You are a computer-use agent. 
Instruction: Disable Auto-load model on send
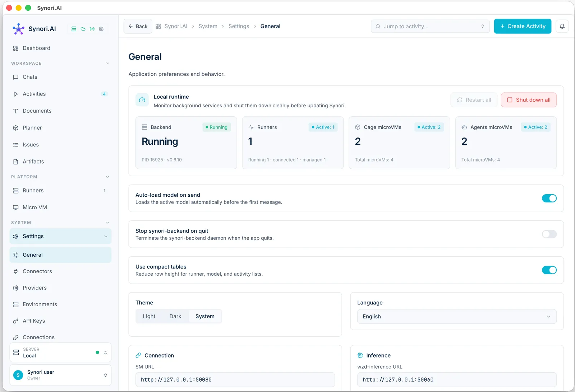[549, 198]
